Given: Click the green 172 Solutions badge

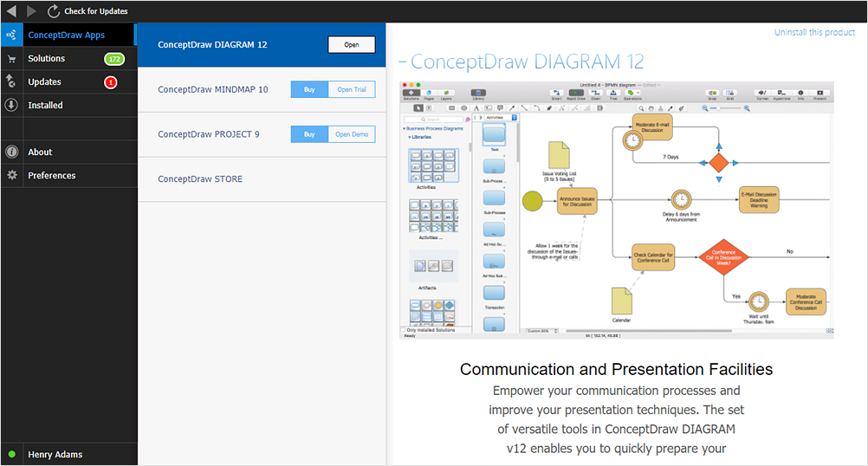Looking at the screenshot, I should [114, 59].
